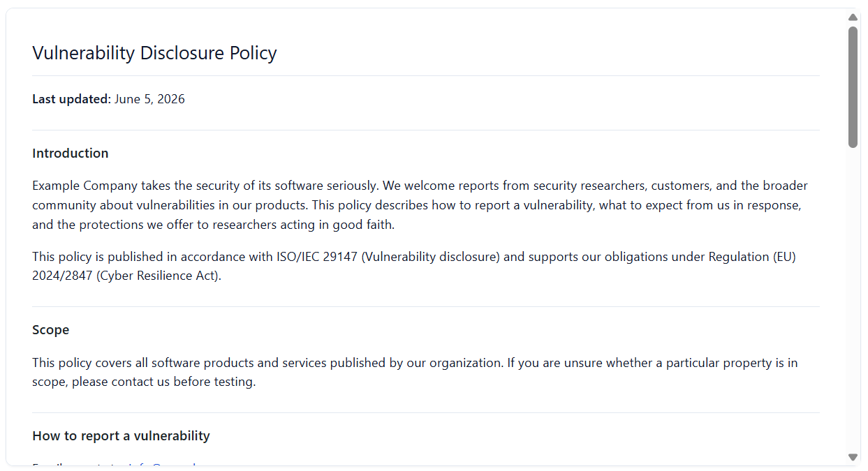
Task: Click the text '2024/2847 (Cyber Resilience Act).'
Action: pyautogui.click(x=126, y=276)
